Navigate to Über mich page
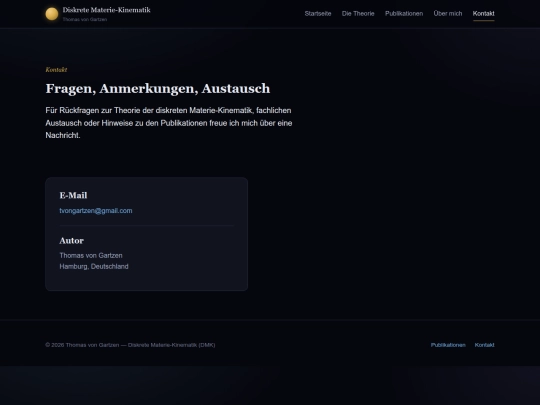The height and width of the screenshot is (405, 540). pos(448,14)
